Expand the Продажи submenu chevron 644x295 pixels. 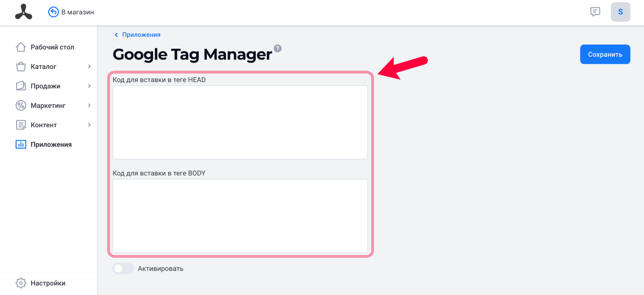(89, 86)
